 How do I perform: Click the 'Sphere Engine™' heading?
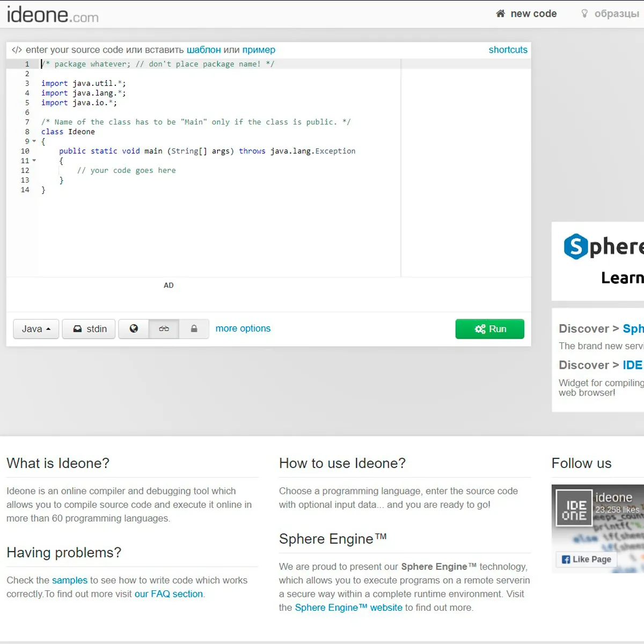[x=333, y=539]
